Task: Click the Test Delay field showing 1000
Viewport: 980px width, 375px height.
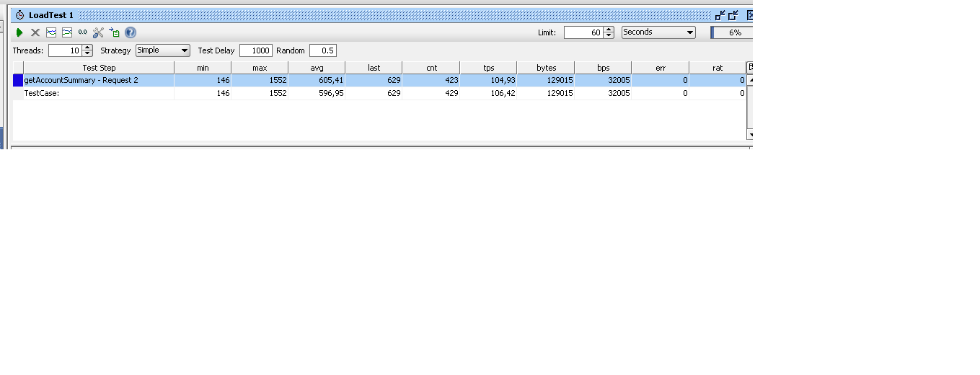Action: coord(256,50)
